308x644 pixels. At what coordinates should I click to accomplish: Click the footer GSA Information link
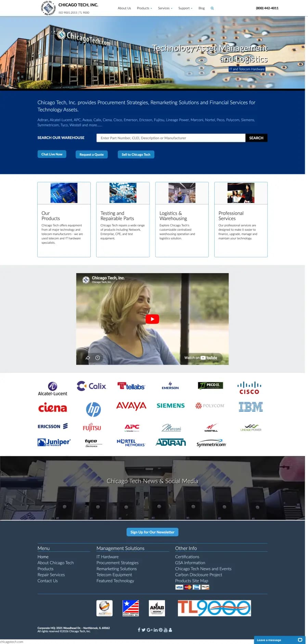click(190, 563)
